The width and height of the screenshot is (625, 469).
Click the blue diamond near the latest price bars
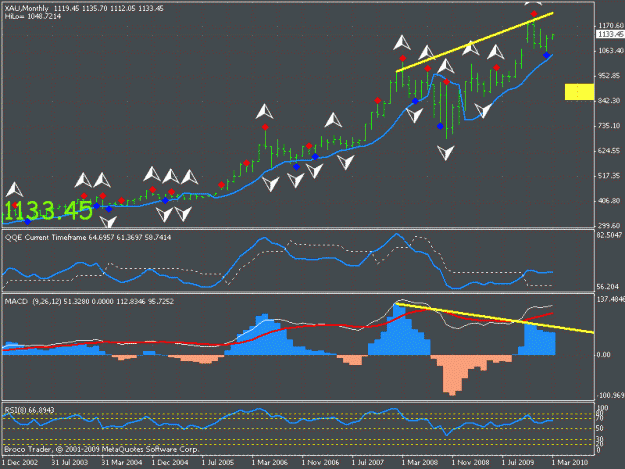[x=546, y=55]
